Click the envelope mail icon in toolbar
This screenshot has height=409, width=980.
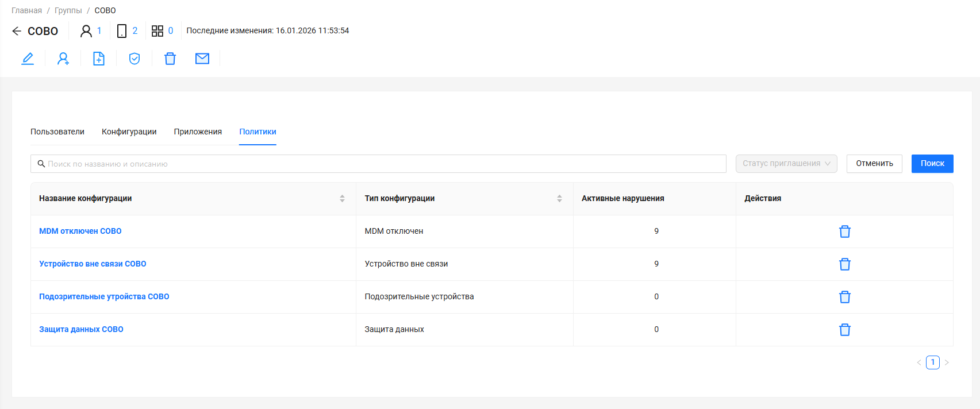tap(202, 59)
